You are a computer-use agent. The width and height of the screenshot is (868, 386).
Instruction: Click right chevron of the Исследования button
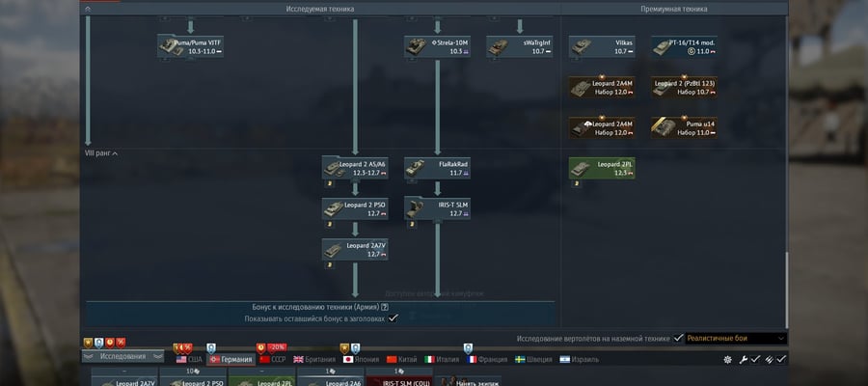(157, 356)
